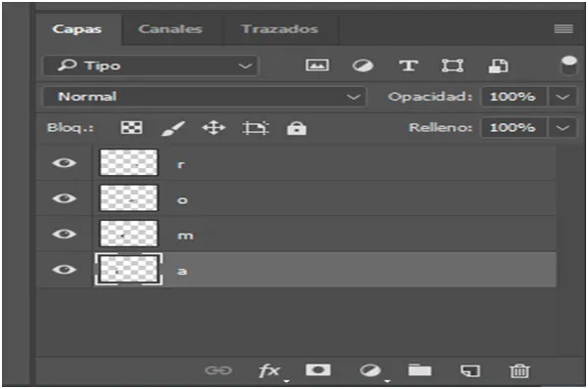Switch to the Trazados tab
The height and width of the screenshot is (389, 588).
(280, 29)
